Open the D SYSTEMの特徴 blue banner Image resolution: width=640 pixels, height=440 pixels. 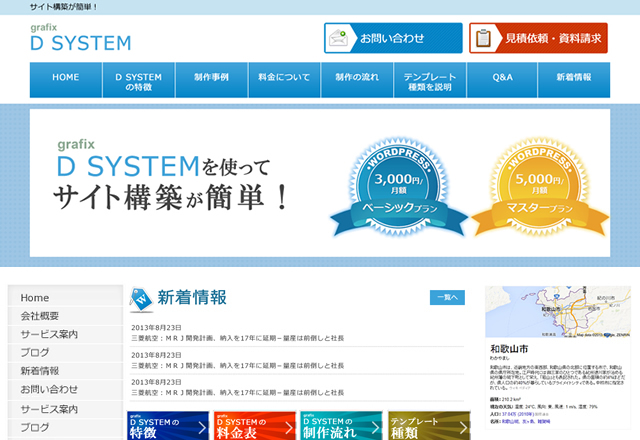pos(168,426)
